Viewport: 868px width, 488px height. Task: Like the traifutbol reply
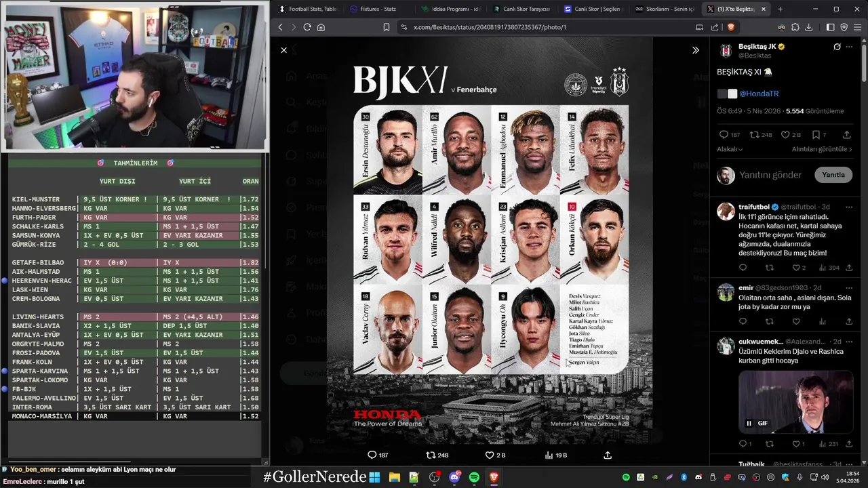point(796,268)
